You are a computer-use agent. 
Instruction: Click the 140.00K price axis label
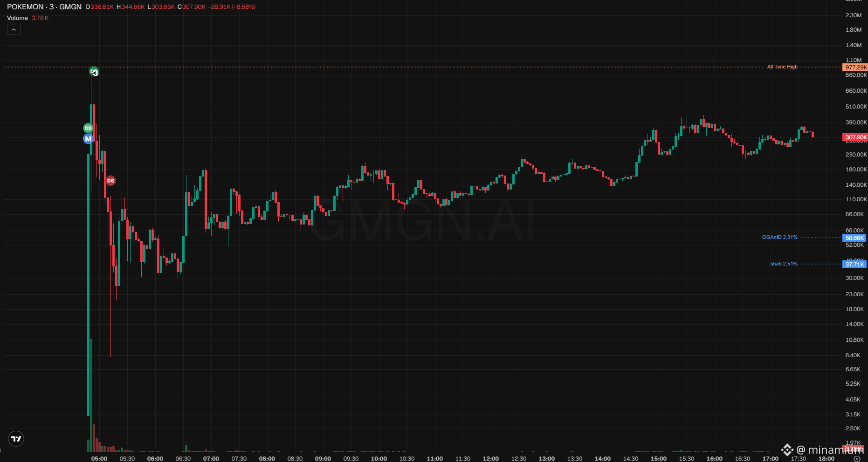[x=856, y=185]
